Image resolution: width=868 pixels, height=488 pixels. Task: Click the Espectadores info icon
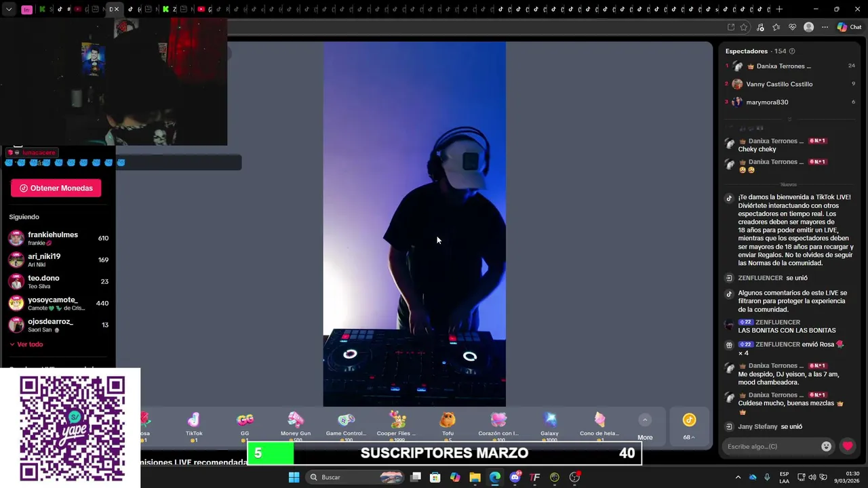point(792,51)
